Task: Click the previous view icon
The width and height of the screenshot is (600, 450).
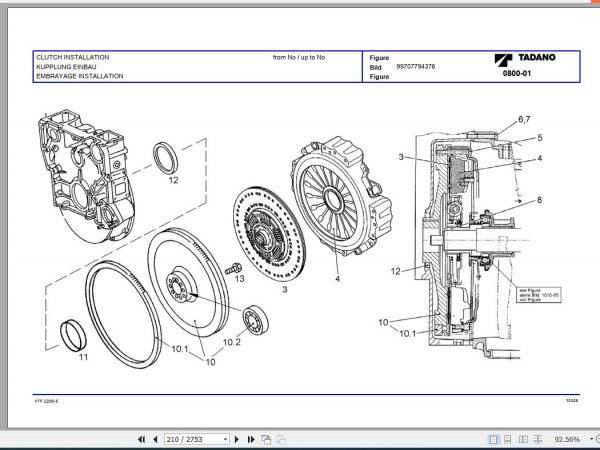Action: tap(266, 439)
